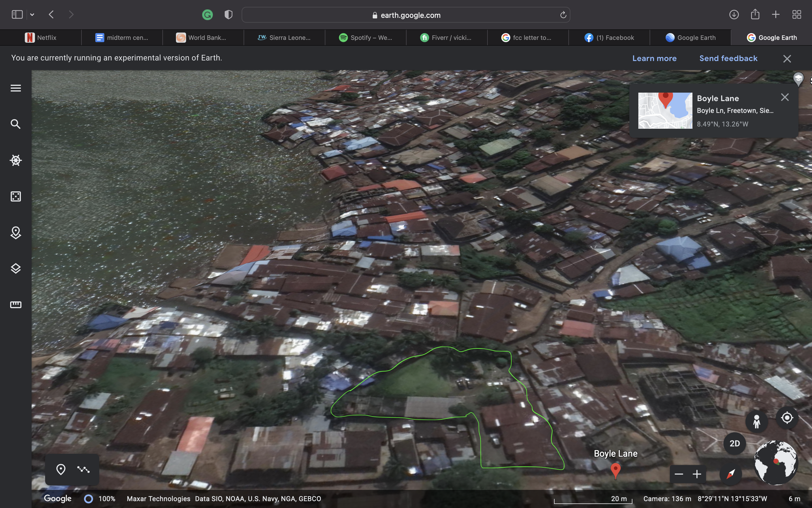
Task: Switch to the first Google Earth tab
Action: [691, 38]
